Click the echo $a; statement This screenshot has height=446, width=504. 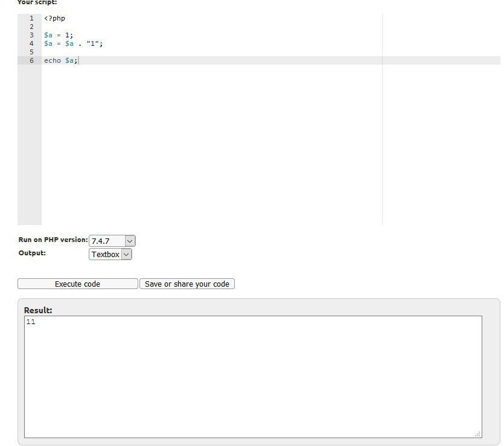[x=61, y=60]
